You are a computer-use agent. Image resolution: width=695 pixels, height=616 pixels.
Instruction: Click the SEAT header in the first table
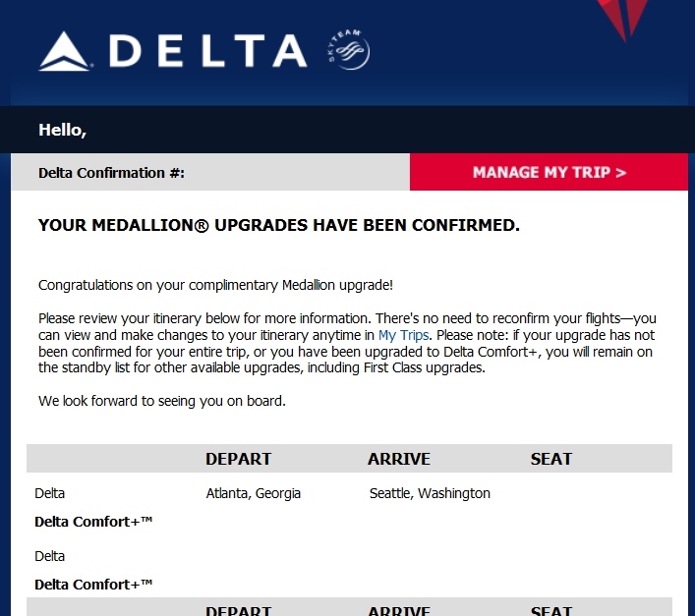(x=550, y=459)
